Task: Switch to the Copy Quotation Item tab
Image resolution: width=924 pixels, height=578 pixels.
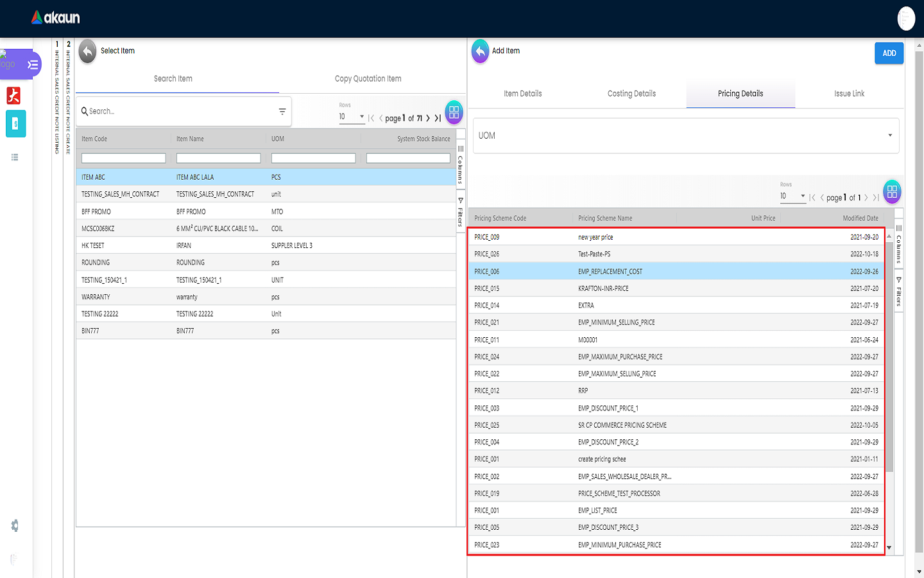Action: click(x=368, y=79)
